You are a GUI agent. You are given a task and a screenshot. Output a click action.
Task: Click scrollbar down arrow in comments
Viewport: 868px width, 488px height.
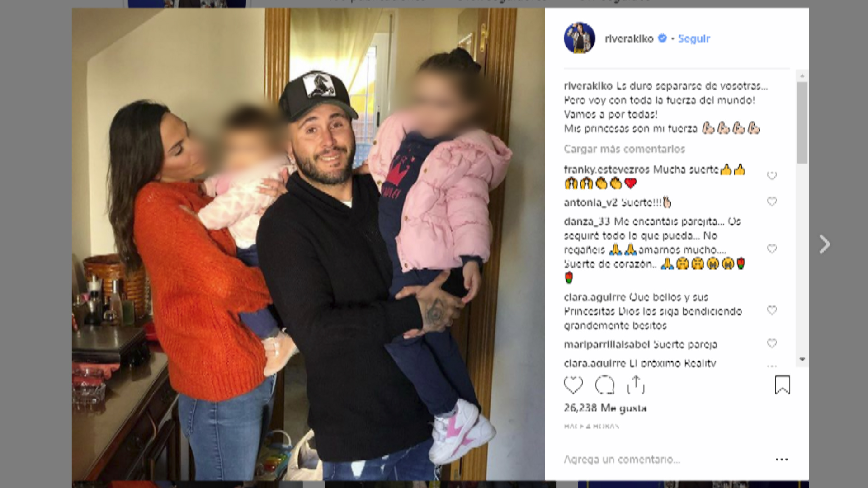802,360
